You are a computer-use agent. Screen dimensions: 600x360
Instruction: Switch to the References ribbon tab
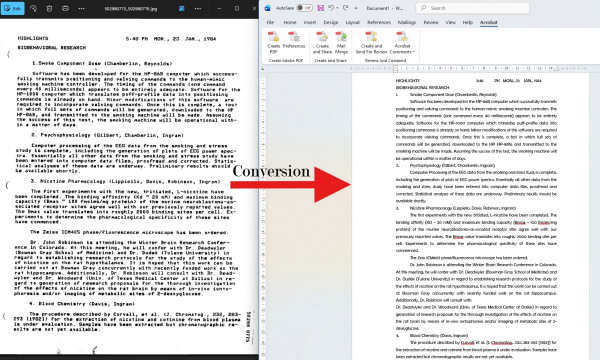tap(379, 23)
